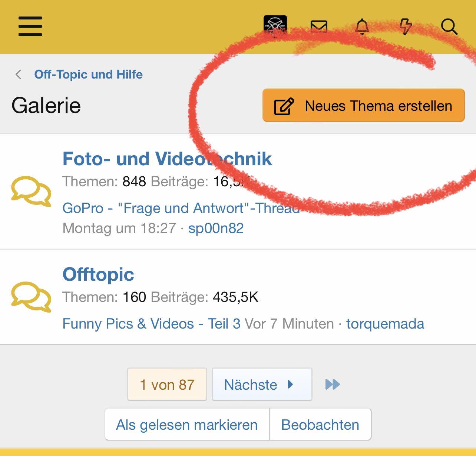Open the Off-Topic und Hilfe breadcrumb

[88, 74]
